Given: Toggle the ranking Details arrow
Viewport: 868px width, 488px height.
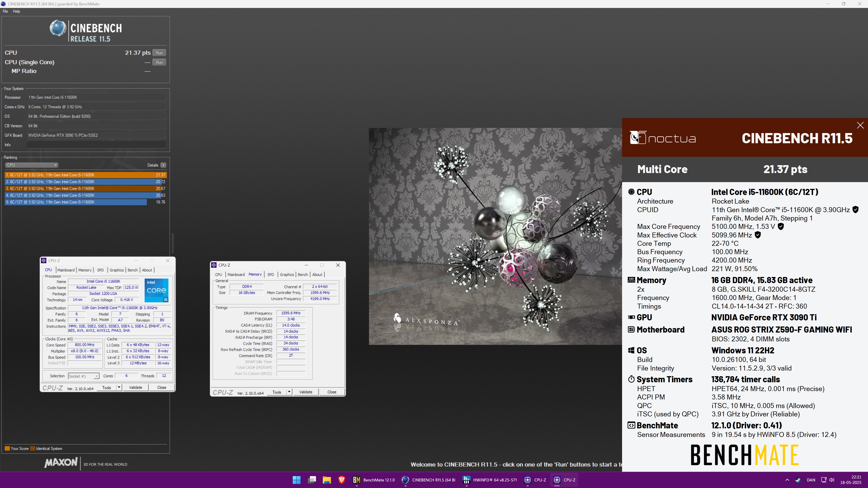Looking at the screenshot, I should point(163,165).
